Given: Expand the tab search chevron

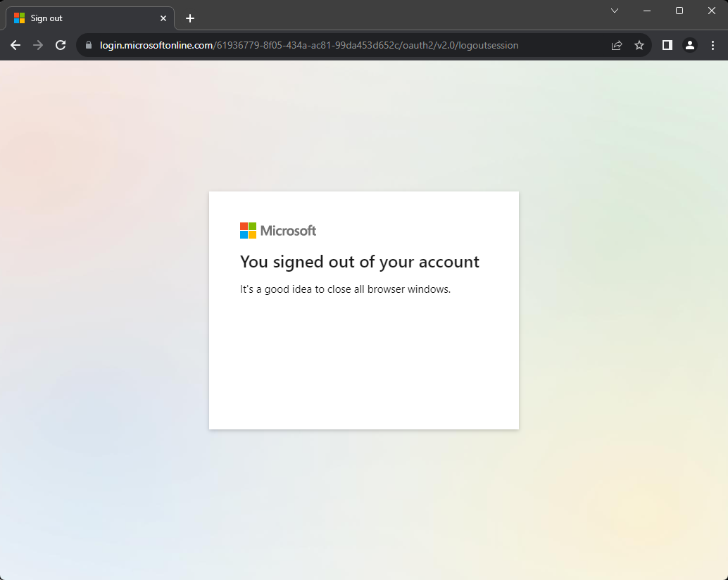Looking at the screenshot, I should point(615,11).
